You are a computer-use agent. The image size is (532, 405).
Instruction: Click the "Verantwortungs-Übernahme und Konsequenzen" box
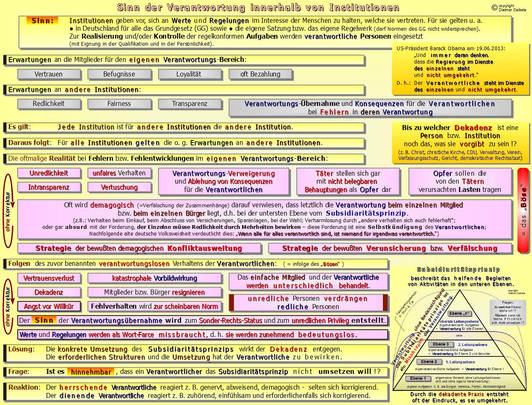coord(370,108)
